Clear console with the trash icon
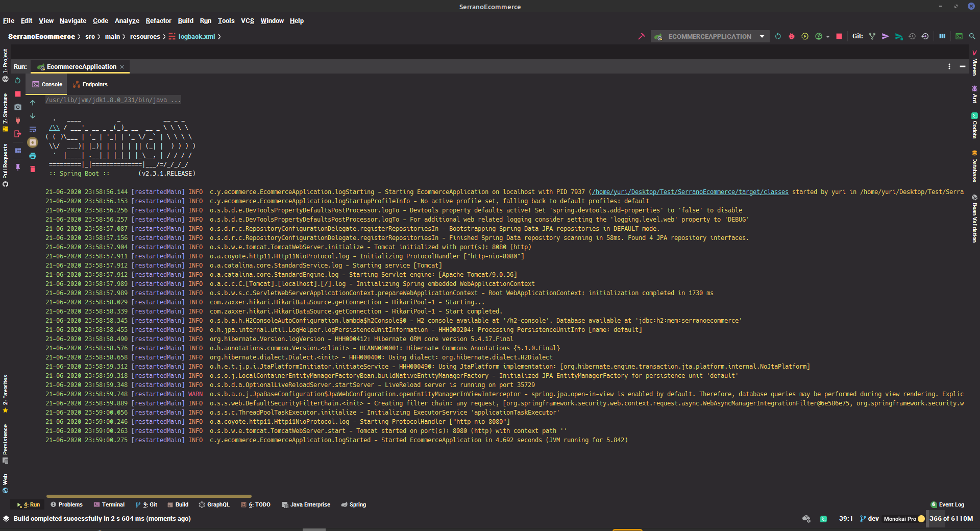Viewport: 980px width, 531px height. pos(33,169)
